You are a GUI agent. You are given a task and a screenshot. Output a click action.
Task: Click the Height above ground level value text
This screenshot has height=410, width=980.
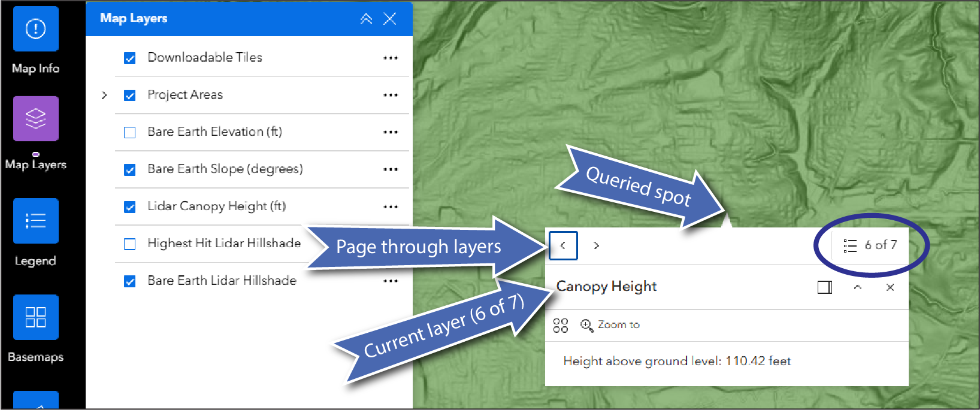pyautogui.click(x=677, y=361)
